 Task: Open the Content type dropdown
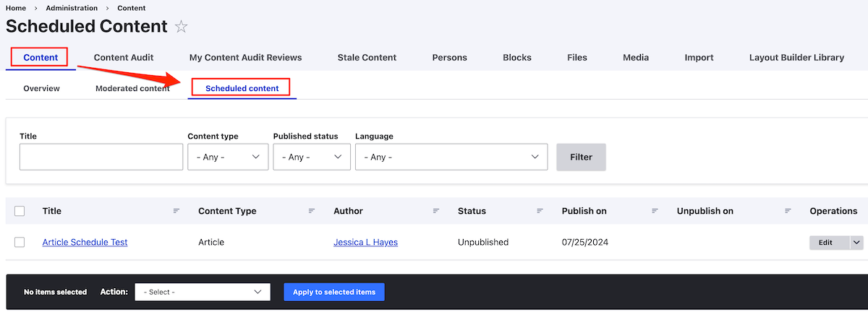point(228,157)
